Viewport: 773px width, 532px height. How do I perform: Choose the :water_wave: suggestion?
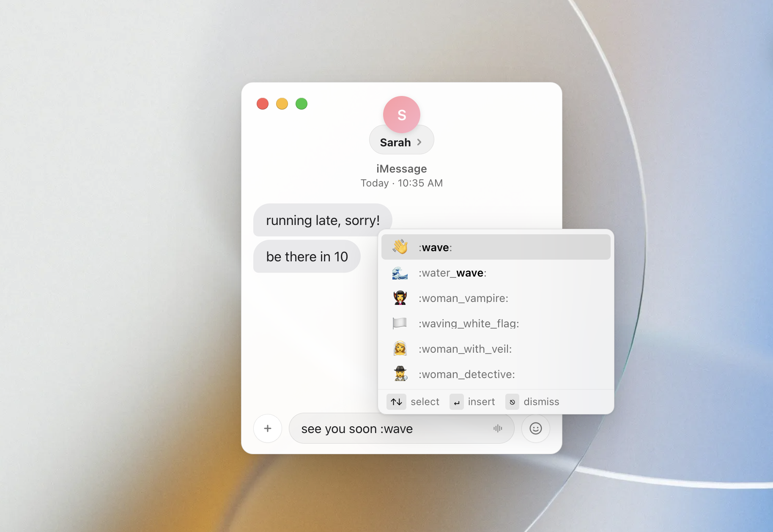[496, 273]
